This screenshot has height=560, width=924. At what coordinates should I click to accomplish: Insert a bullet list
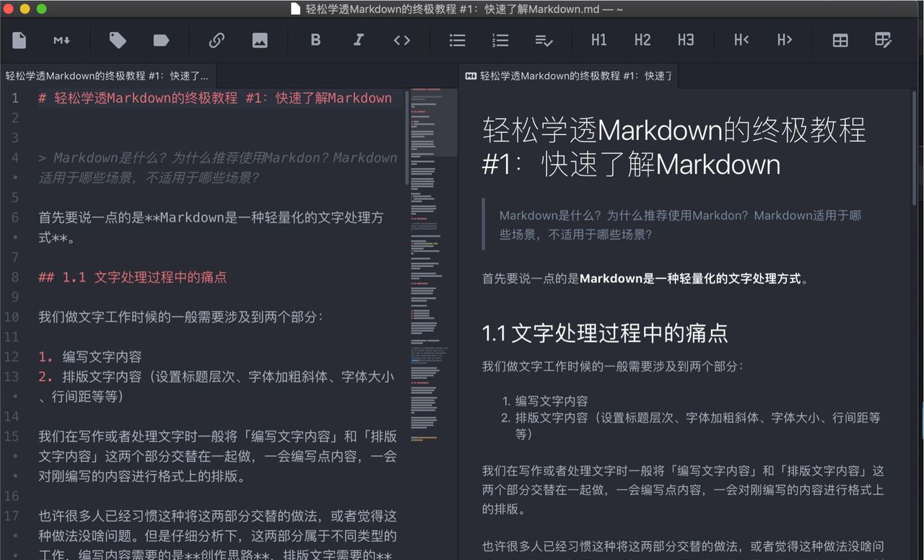pos(457,40)
